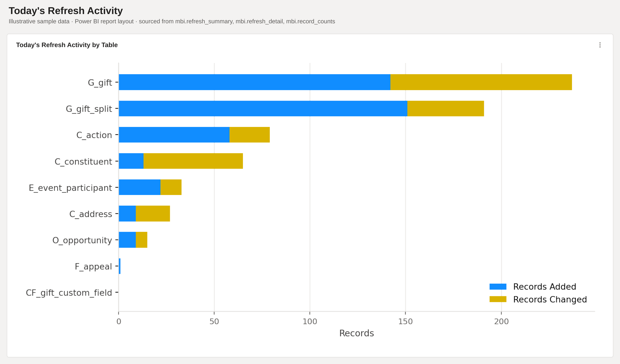Click the C_action axis label

click(x=94, y=135)
